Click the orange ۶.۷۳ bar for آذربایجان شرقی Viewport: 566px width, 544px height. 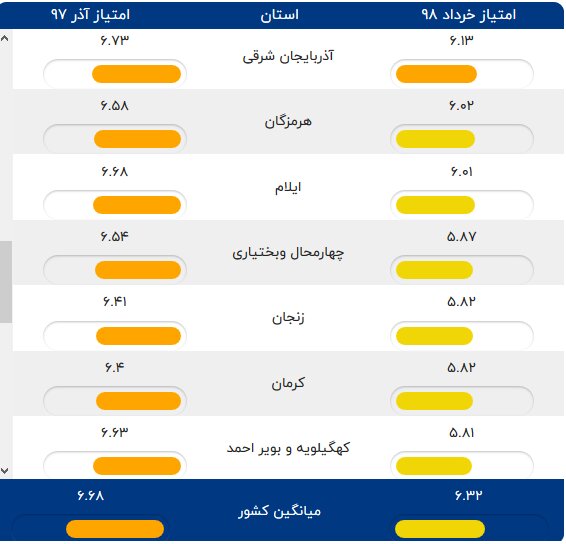136,74
